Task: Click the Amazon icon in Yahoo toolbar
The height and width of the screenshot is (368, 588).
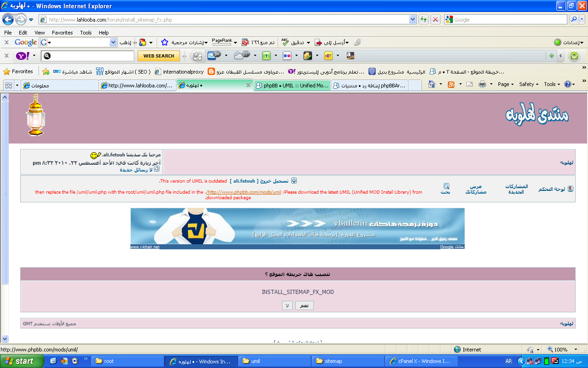Action: pyautogui.click(x=351, y=56)
